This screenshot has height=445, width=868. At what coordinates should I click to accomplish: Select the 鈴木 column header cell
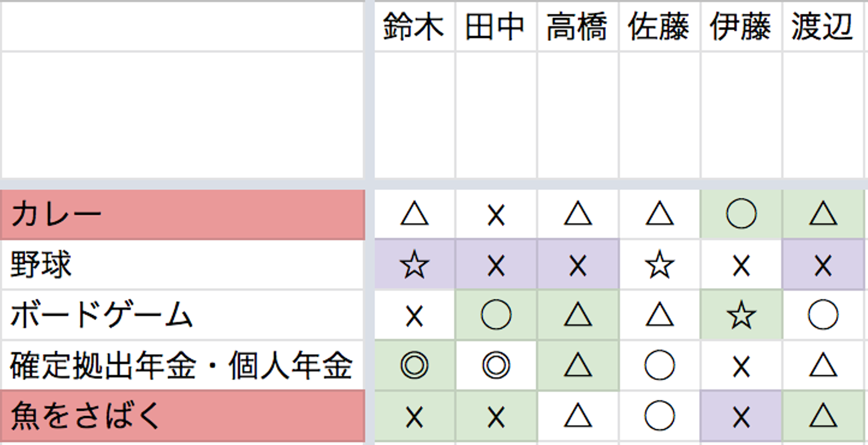[414, 28]
